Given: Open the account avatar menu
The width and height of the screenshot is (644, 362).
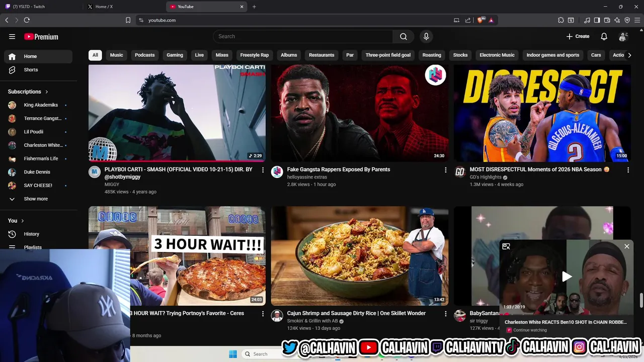Looking at the screenshot, I should point(623,36).
